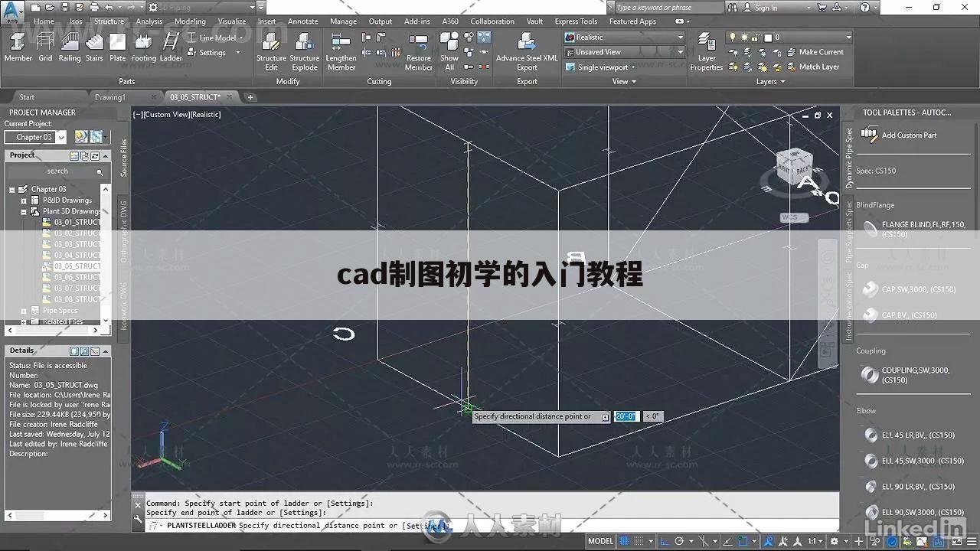Toggle polar tracking in status bar
This screenshot has width=980, height=551.
tap(678, 541)
